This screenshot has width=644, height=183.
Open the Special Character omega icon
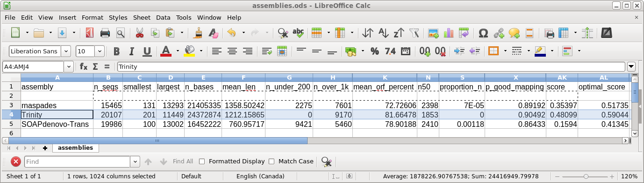tap(484, 33)
